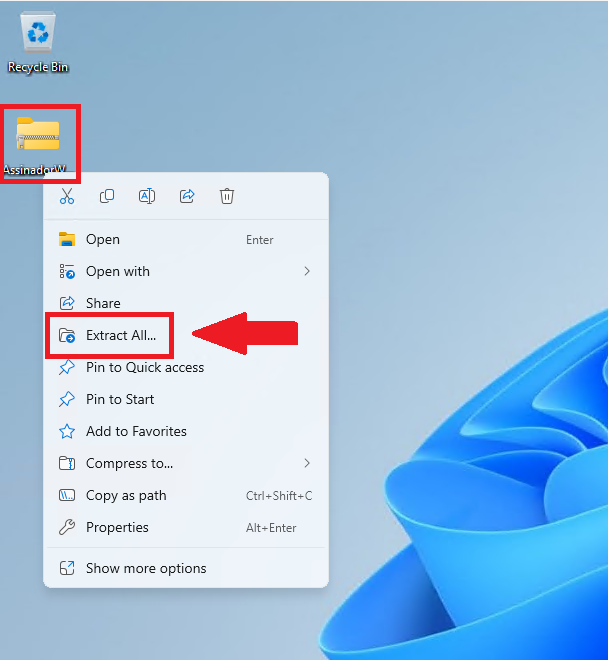Click the Delete trash can icon
Image resolution: width=608 pixels, height=660 pixels.
point(227,196)
